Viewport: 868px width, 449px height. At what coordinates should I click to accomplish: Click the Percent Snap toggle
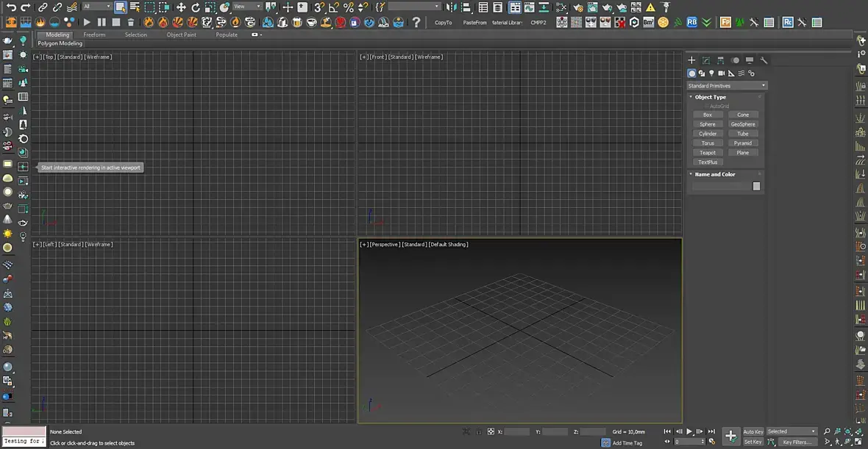(349, 7)
